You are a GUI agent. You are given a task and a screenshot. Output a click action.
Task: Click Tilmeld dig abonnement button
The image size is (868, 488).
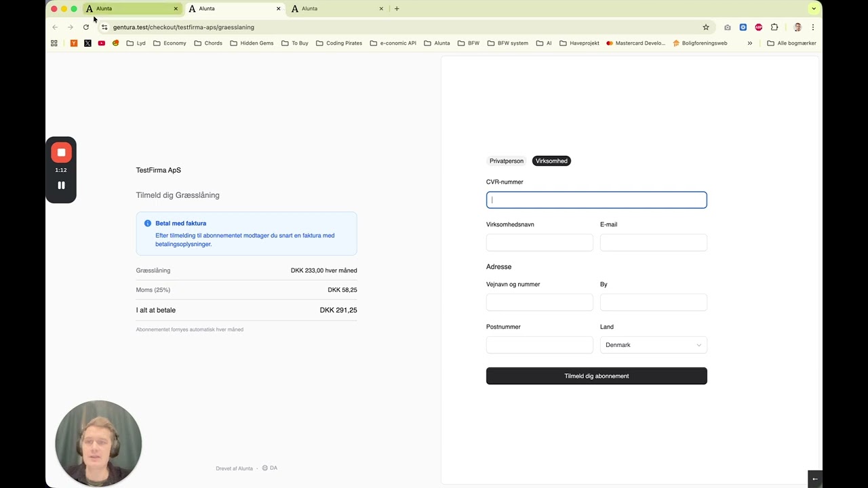[596, 376]
